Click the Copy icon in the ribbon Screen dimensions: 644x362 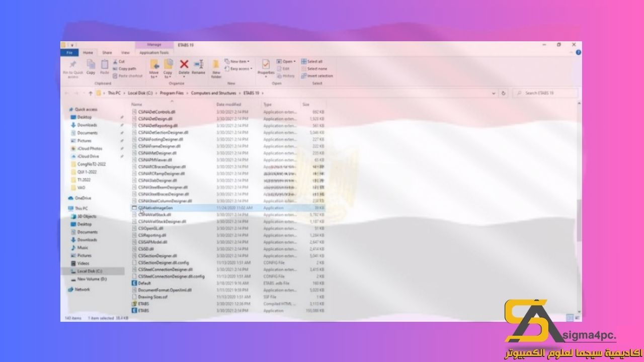91,64
